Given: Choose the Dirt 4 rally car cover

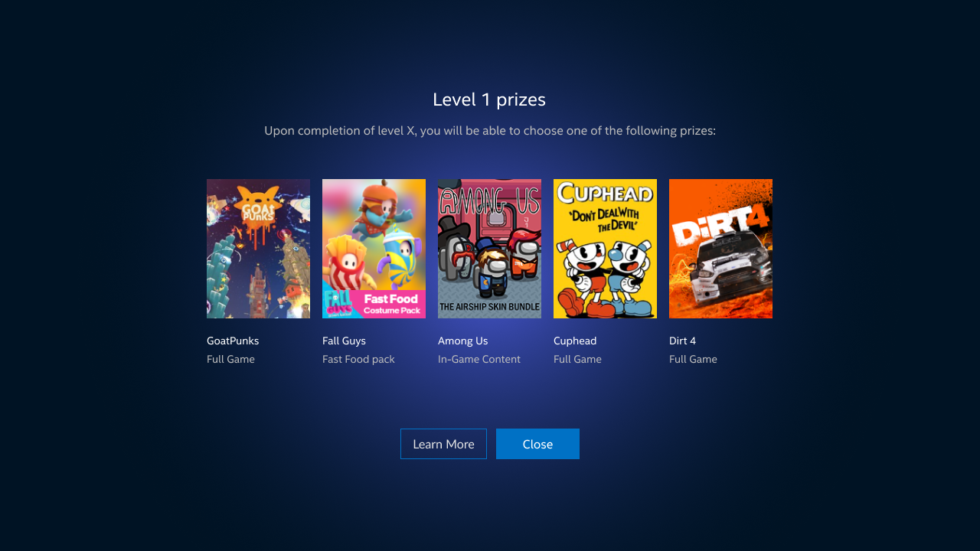Looking at the screenshot, I should [720, 249].
